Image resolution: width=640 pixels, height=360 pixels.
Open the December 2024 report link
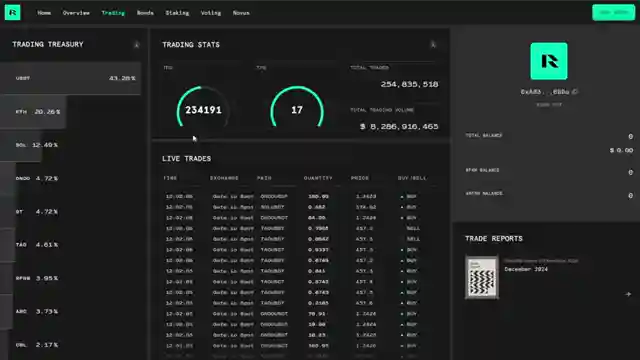pyautogui.click(x=526, y=269)
